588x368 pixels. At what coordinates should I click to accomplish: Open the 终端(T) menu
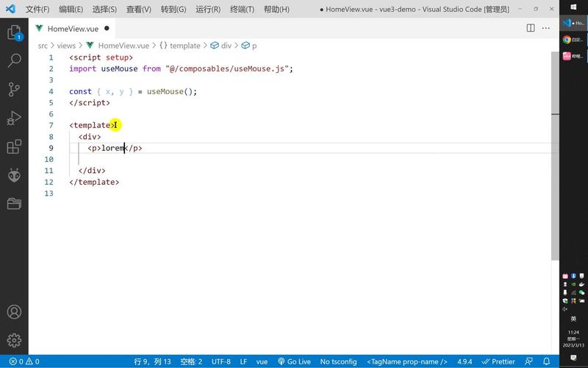coord(242,9)
